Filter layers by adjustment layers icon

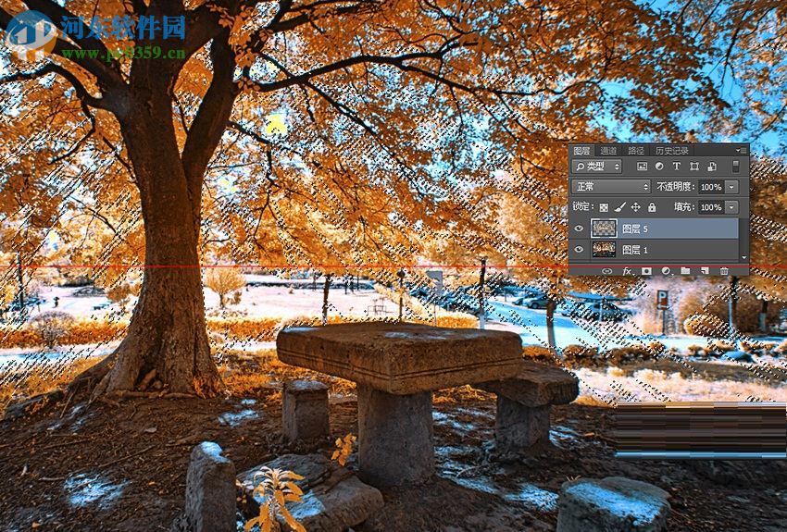[659, 167]
